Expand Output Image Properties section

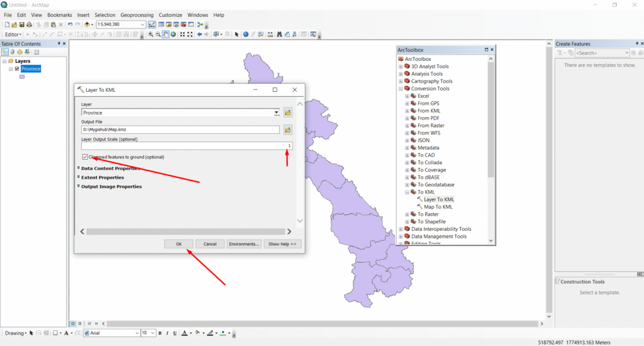tap(110, 187)
